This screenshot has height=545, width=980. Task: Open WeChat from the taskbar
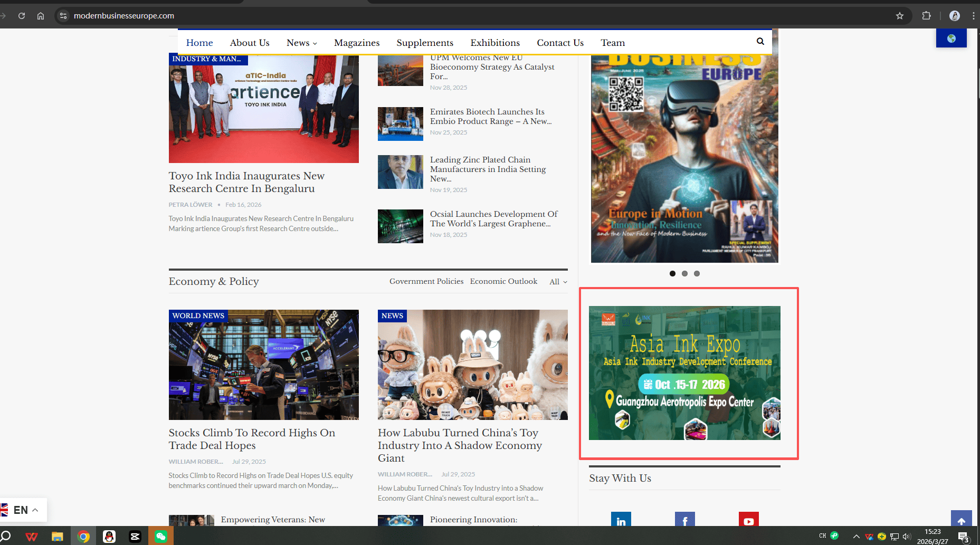click(x=161, y=537)
